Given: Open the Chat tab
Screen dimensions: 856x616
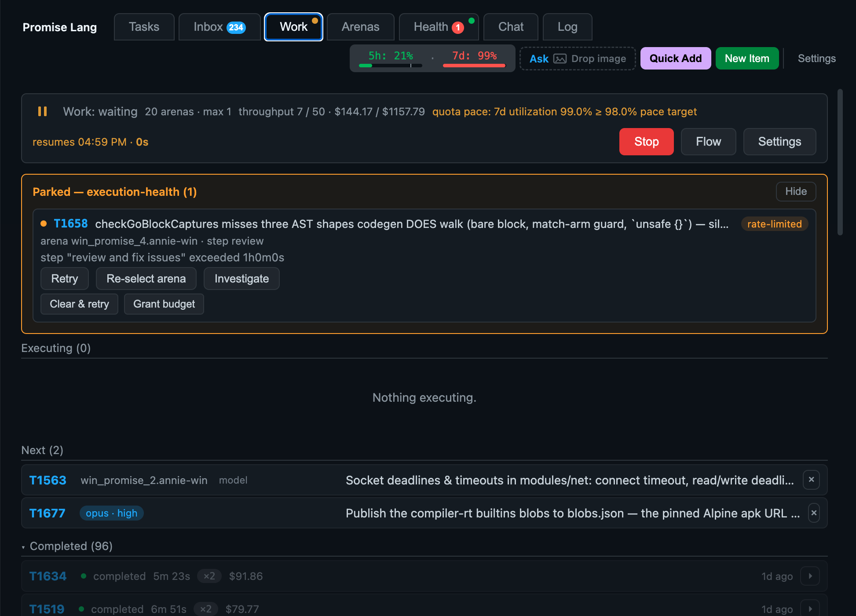Looking at the screenshot, I should coord(511,27).
